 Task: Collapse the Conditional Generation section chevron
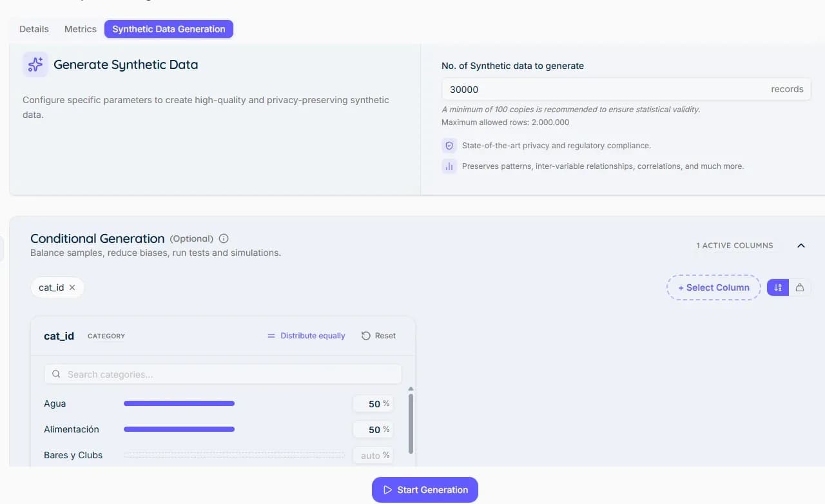pyautogui.click(x=801, y=246)
